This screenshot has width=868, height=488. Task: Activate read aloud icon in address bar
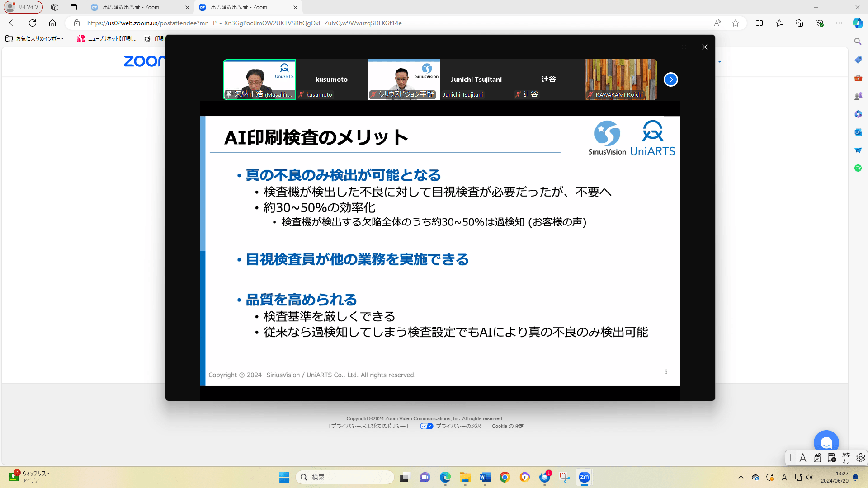[x=717, y=23]
